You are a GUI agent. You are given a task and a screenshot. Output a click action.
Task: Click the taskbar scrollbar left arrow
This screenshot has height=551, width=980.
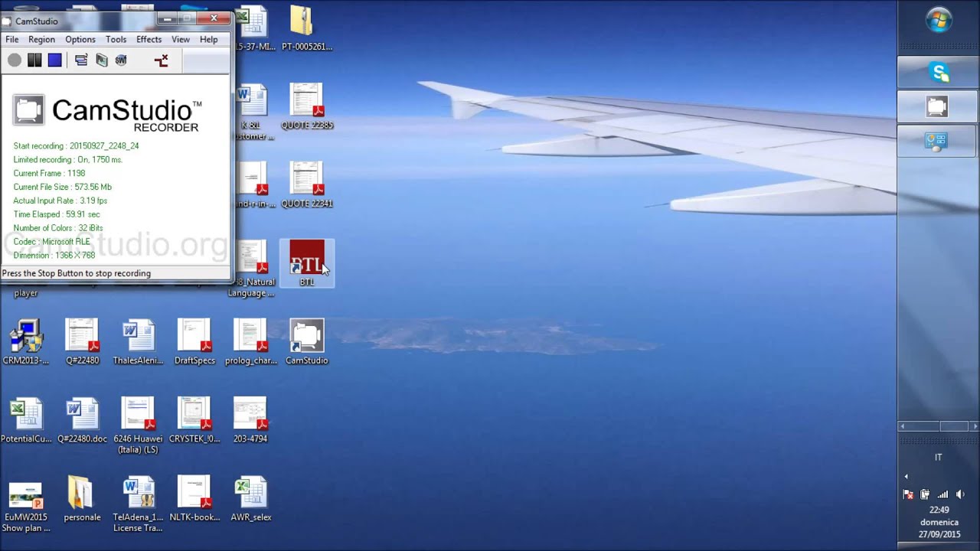pos(903,426)
